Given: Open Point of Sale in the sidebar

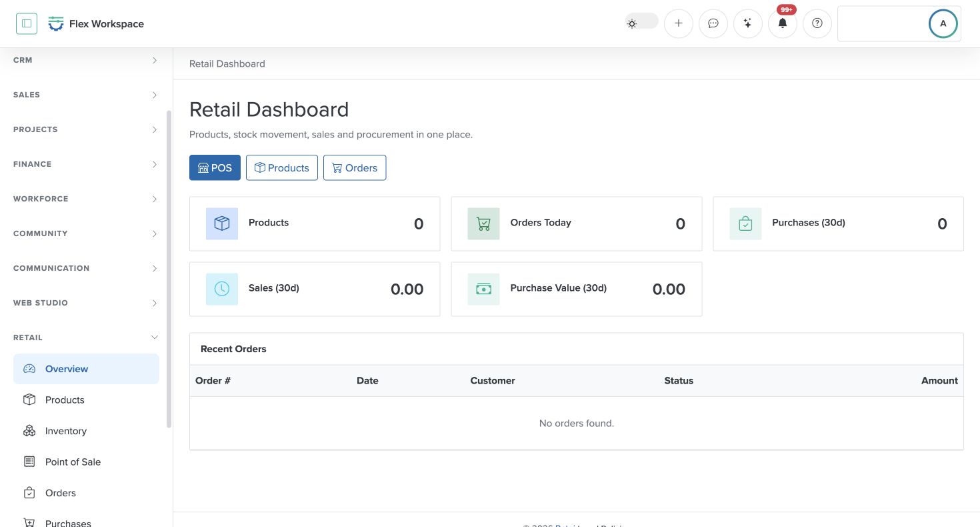Looking at the screenshot, I should coord(86,462).
